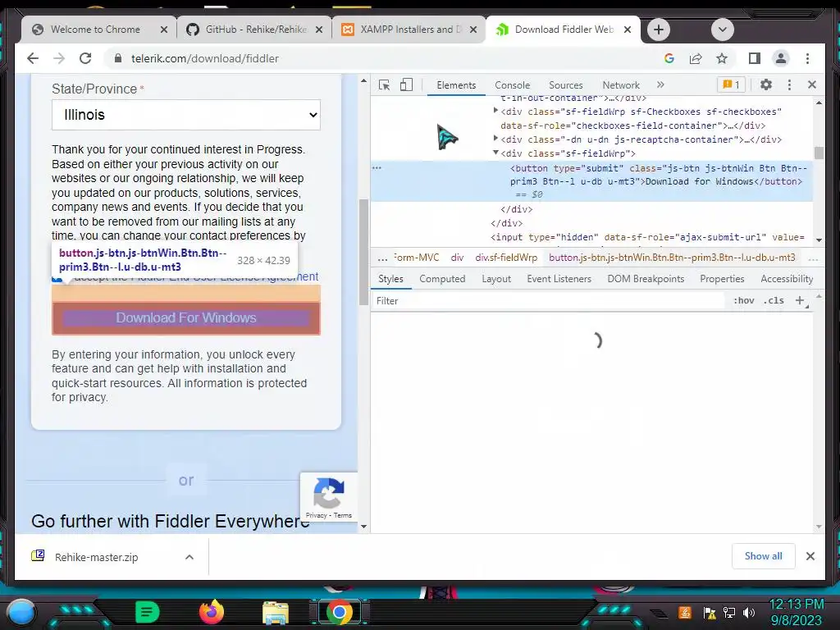
Task: Switch to Layout pane
Action: click(496, 279)
